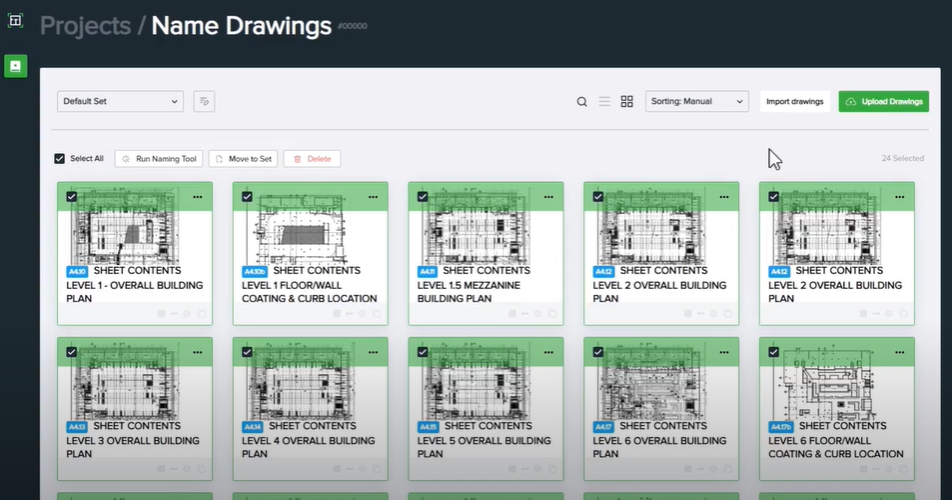Uncheck Level 3 Overall Building Plan checkbox
This screenshot has height=500, width=952.
pos(72,352)
